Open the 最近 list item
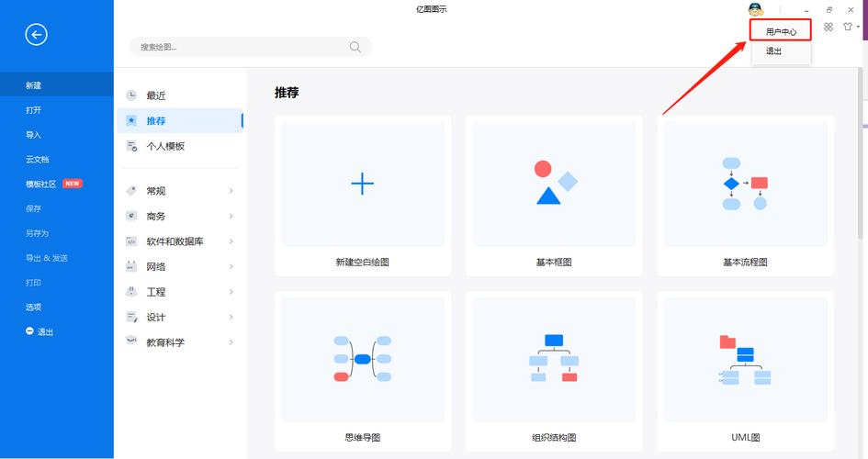Screen dimensions: 868x459 [x=180, y=95]
